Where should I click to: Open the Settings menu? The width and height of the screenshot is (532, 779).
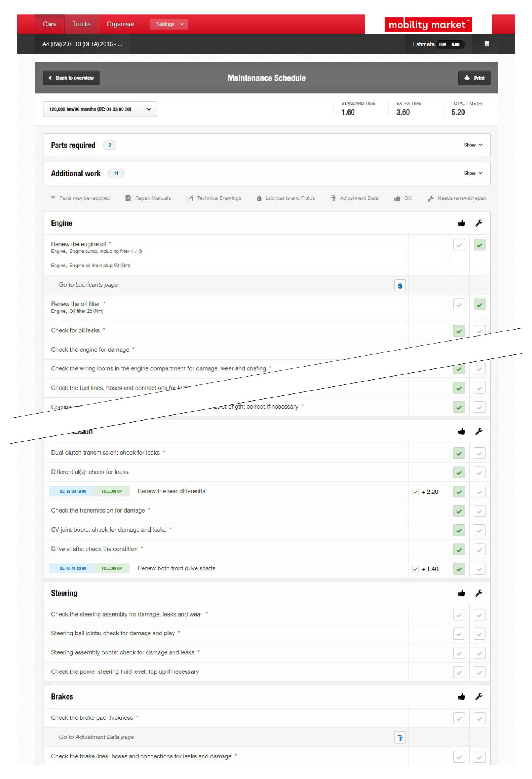169,24
